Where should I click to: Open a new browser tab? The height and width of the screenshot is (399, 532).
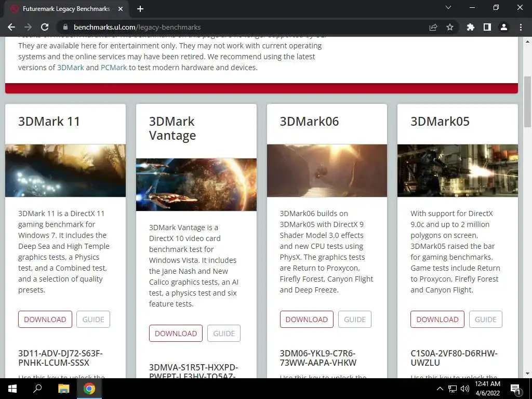(x=140, y=9)
